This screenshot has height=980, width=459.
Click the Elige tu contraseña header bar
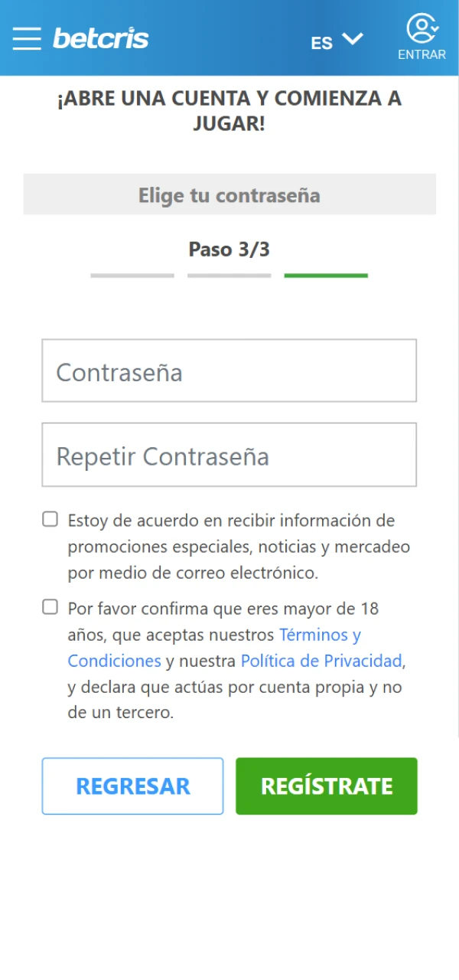pos(229,194)
